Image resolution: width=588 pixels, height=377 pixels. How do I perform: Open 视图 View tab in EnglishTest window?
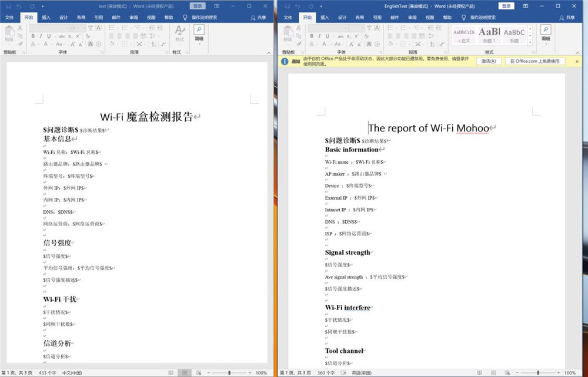click(430, 18)
